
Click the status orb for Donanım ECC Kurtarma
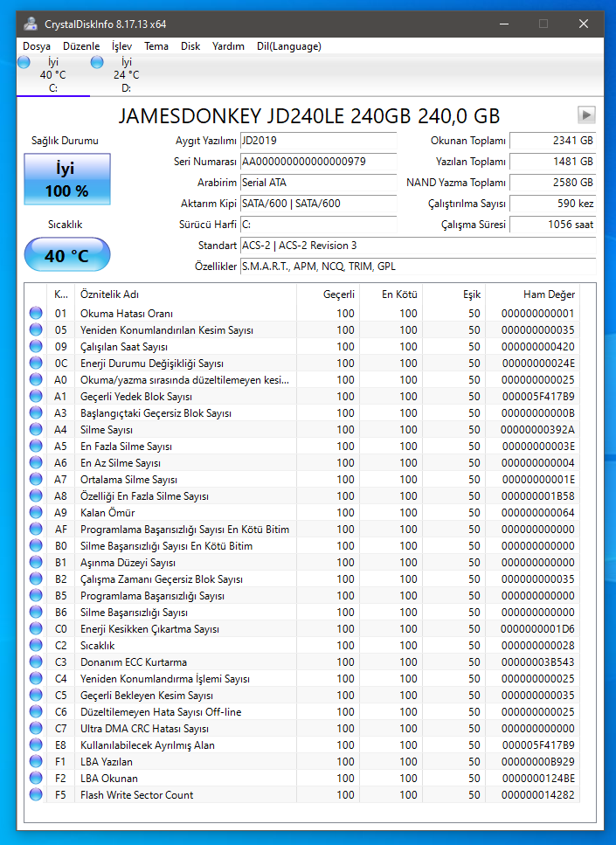coord(36,661)
